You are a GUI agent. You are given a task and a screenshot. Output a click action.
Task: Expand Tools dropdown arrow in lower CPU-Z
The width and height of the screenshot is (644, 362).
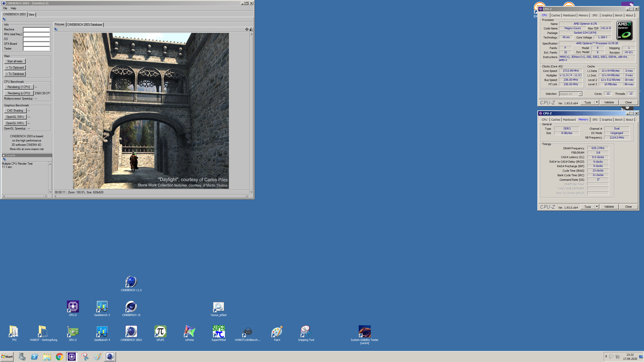(x=596, y=207)
